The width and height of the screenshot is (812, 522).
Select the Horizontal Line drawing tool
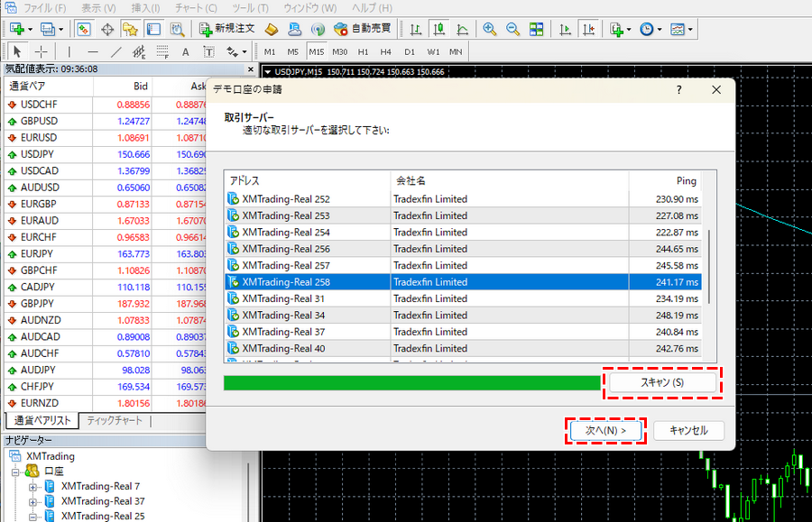click(x=93, y=51)
